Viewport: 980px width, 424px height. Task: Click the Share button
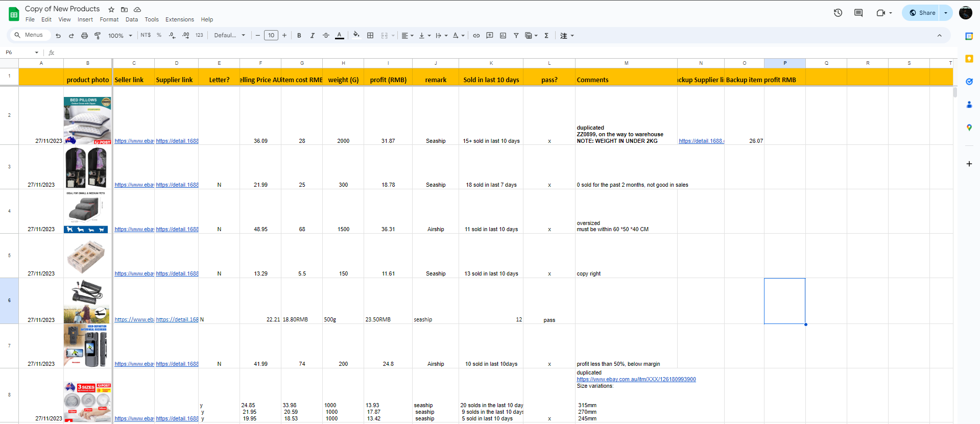click(922, 13)
